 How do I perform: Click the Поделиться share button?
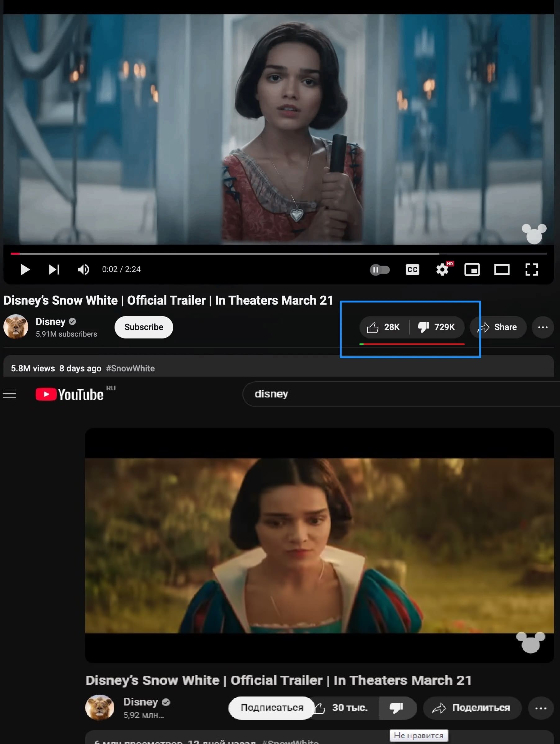[472, 708]
